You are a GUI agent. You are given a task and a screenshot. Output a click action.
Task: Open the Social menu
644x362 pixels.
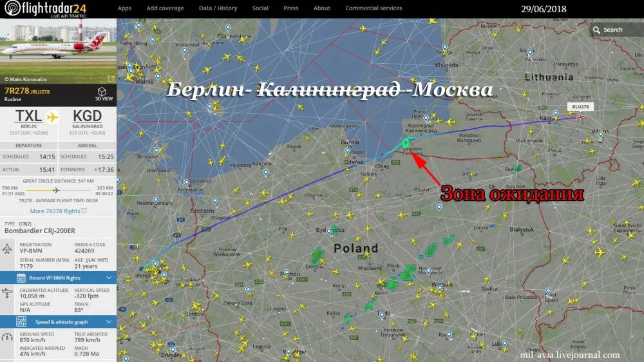coord(260,8)
